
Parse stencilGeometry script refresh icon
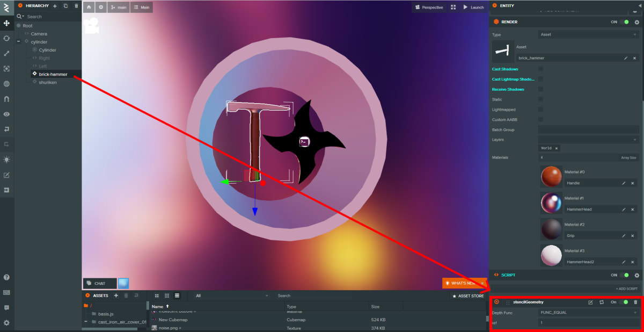coord(601,302)
